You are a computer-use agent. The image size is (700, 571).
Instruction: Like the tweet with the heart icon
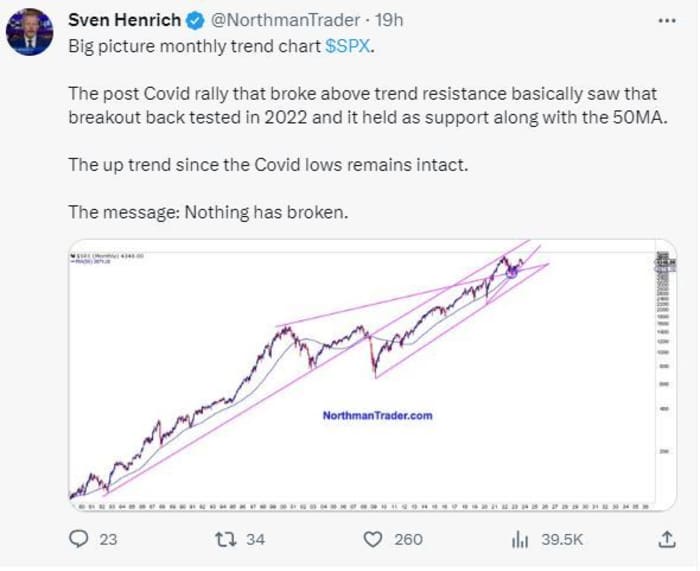coord(373,539)
